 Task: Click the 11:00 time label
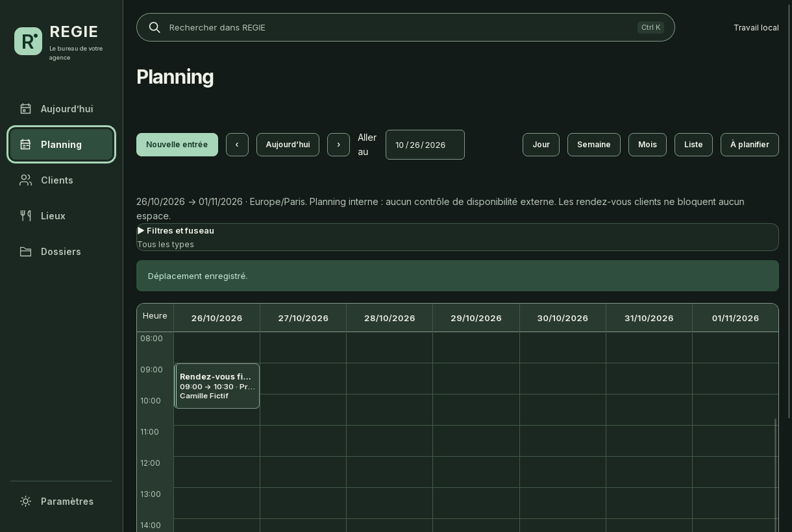pyautogui.click(x=150, y=431)
